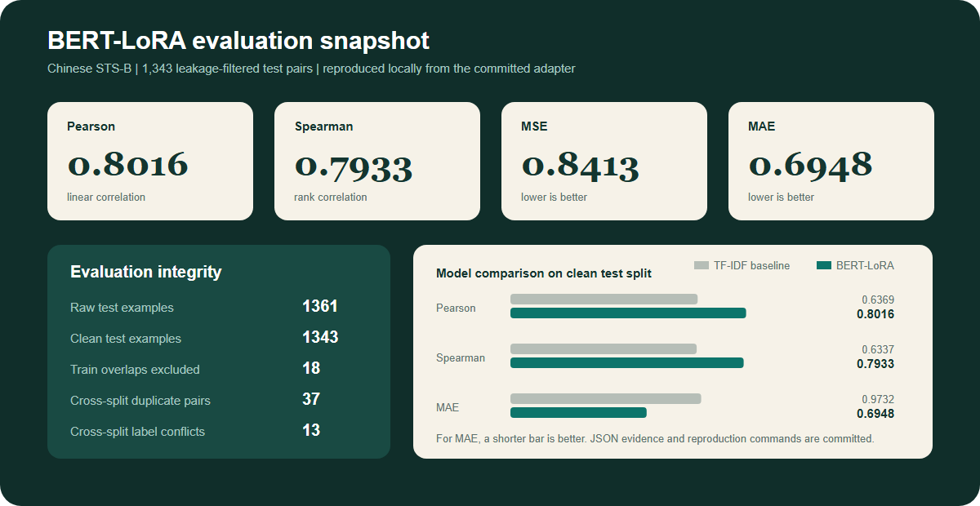This screenshot has height=506, width=980.
Task: Click the 'Evaluation integrity' panel heading
Action: 146,272
